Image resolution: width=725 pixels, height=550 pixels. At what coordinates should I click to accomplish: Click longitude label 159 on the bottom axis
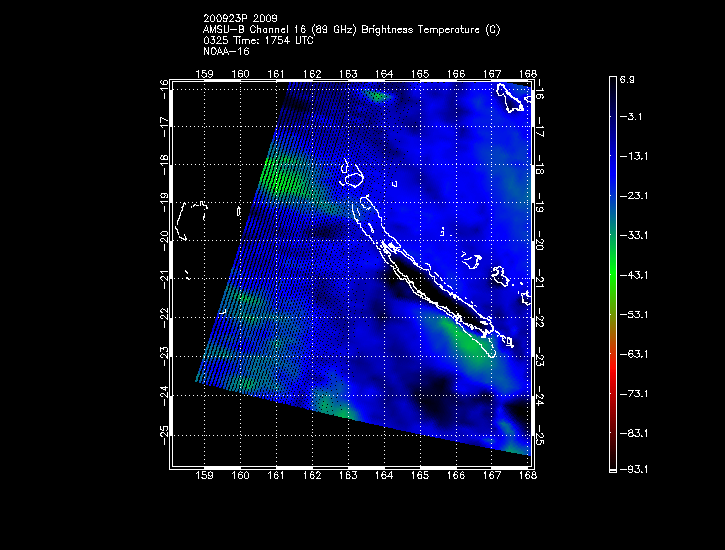(204, 475)
